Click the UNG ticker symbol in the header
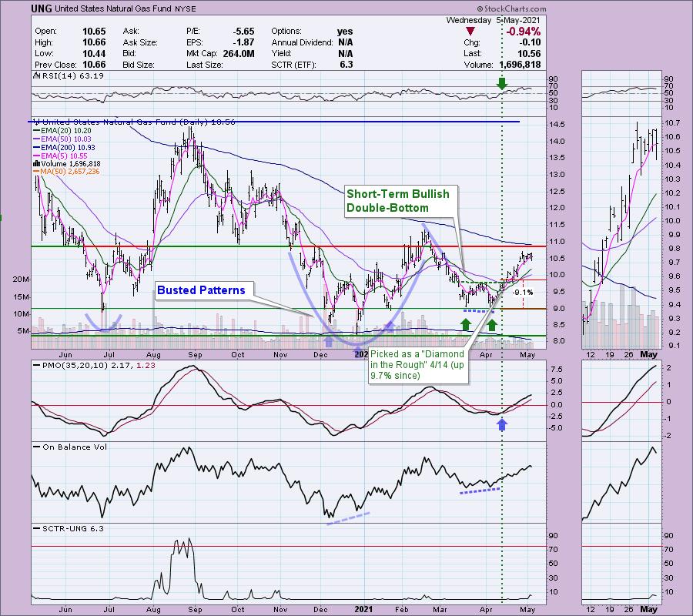The height and width of the screenshot is (616, 693). tap(42, 8)
